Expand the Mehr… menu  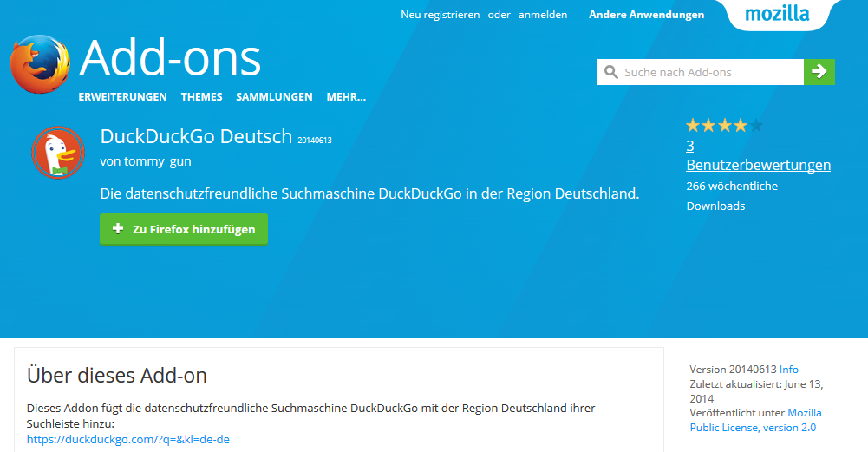click(x=346, y=97)
